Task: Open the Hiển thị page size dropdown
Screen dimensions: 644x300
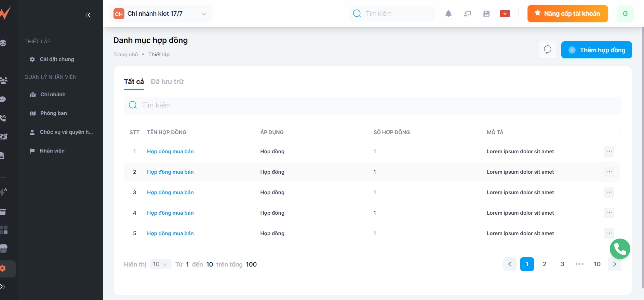Action: tap(160, 264)
